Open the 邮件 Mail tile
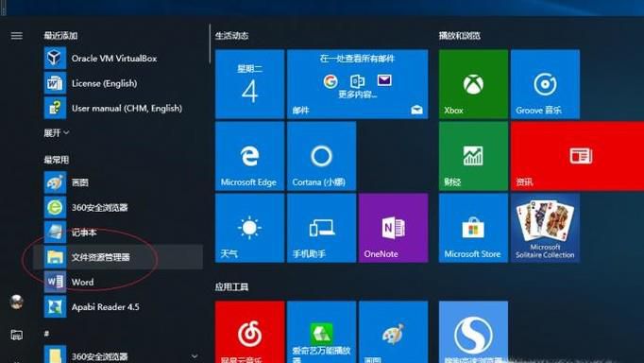 tap(357, 84)
